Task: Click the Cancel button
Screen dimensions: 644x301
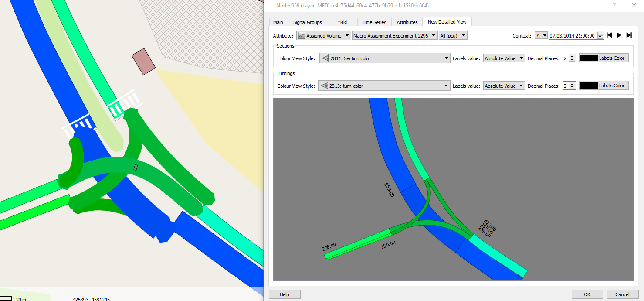Action: coord(622,294)
